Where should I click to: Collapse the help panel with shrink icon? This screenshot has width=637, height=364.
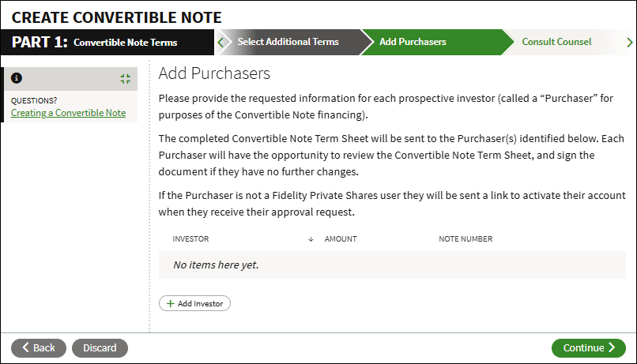126,79
